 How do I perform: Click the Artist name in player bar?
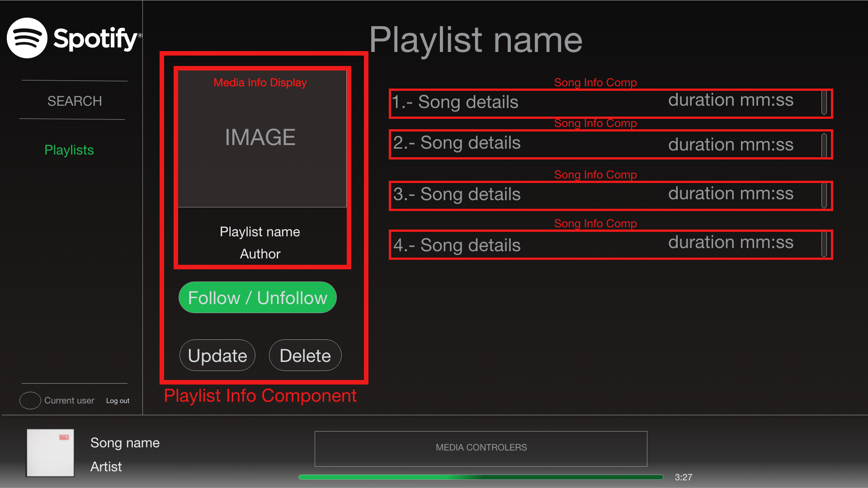coord(106,467)
